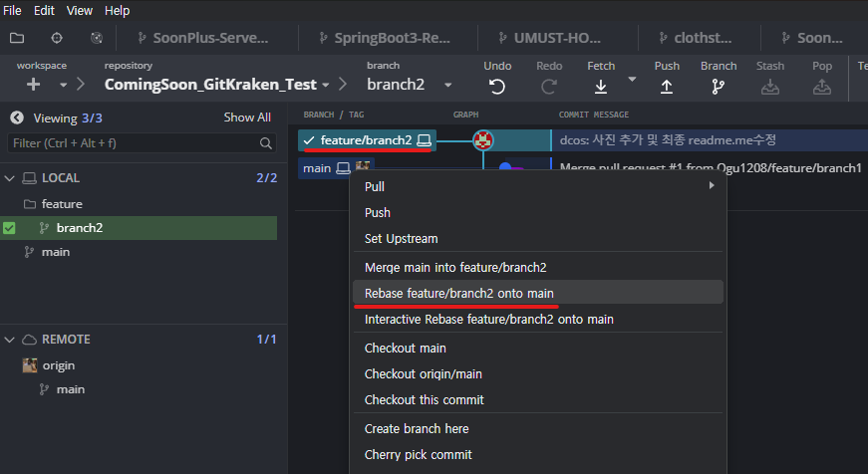868x474 pixels.
Task: Select Set Upstream in context menu
Action: (x=538, y=238)
